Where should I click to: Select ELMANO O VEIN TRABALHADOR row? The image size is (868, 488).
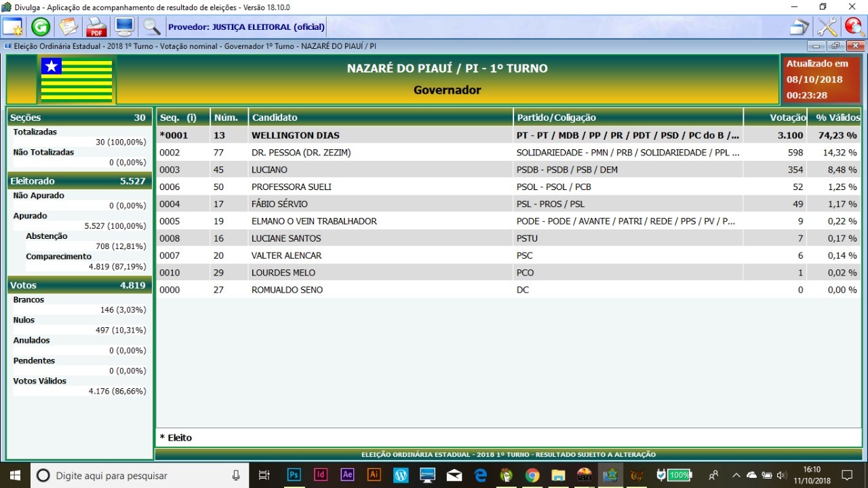point(509,221)
